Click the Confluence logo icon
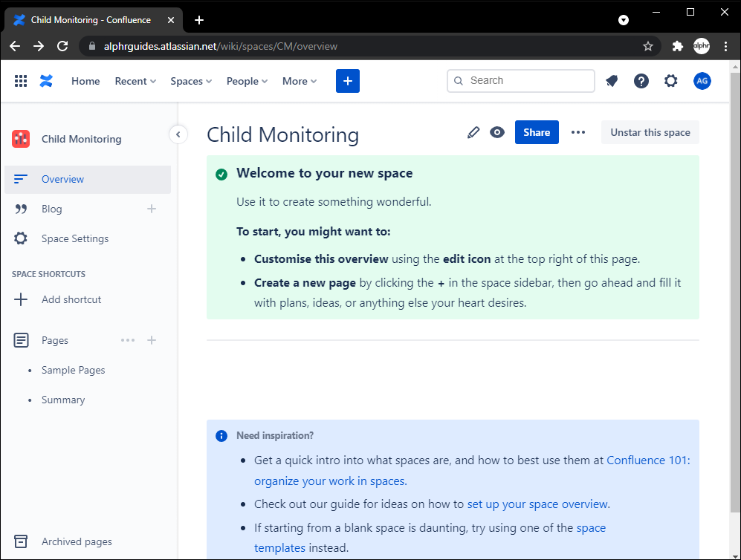Viewport: 741px width, 560px height. click(46, 81)
